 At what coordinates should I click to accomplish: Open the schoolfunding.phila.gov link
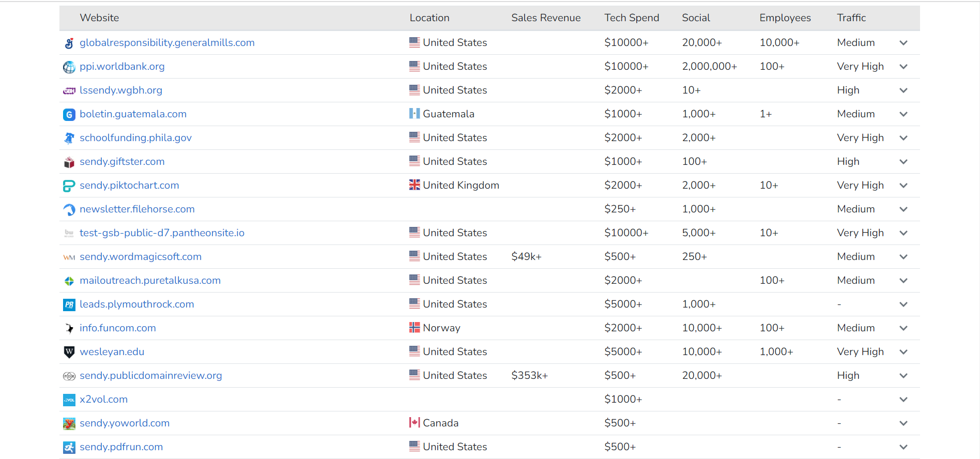[x=135, y=137]
